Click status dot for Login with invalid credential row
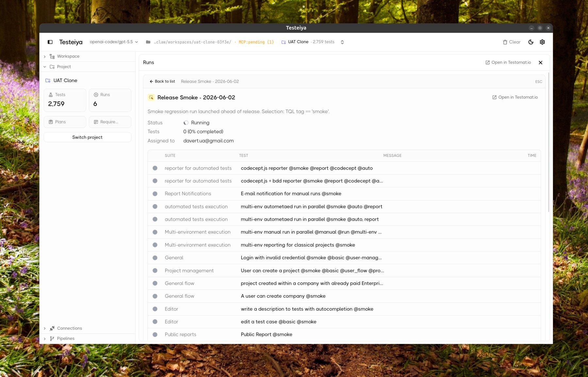Image resolution: width=588 pixels, height=377 pixels. (155, 258)
